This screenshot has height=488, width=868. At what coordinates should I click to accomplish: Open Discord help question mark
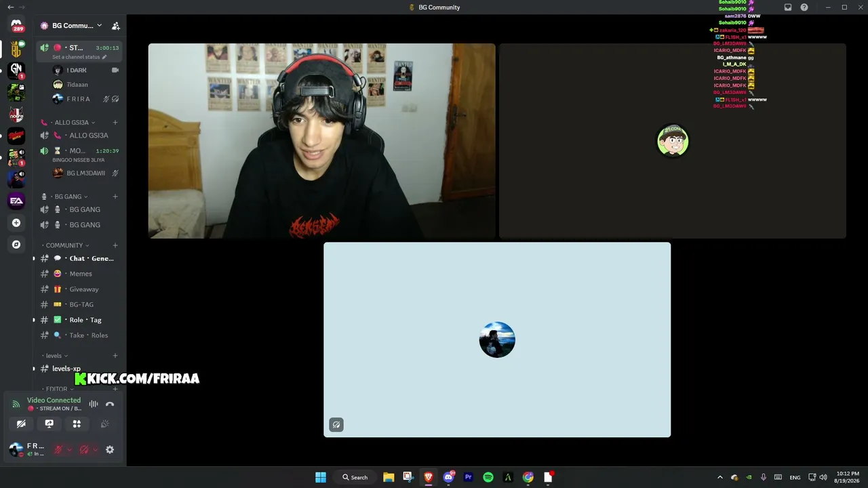(804, 7)
